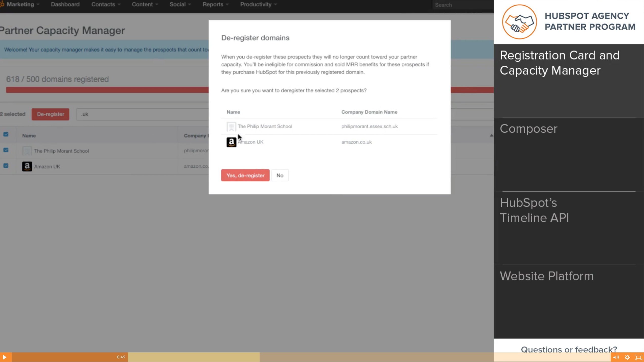The image size is (644, 362).
Task: Click the Name column header in dialog
Action: (233, 112)
